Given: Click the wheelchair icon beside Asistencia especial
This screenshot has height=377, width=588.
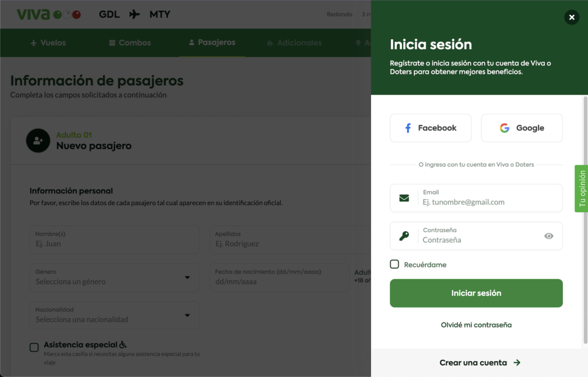Looking at the screenshot, I should coord(123,344).
